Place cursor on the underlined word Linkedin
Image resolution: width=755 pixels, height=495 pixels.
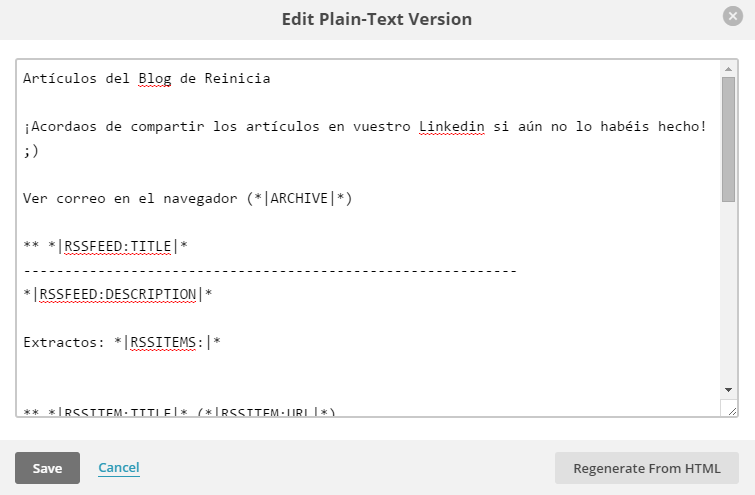451,126
